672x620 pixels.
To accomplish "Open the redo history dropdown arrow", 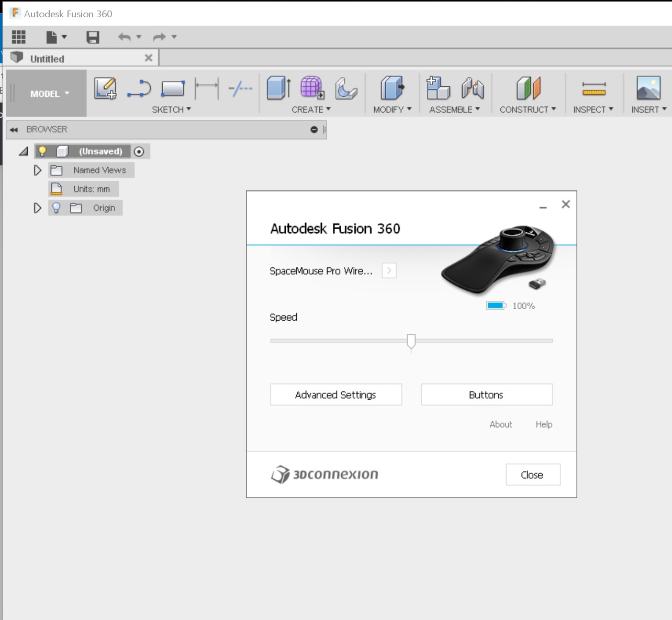I will pyautogui.click(x=174, y=37).
